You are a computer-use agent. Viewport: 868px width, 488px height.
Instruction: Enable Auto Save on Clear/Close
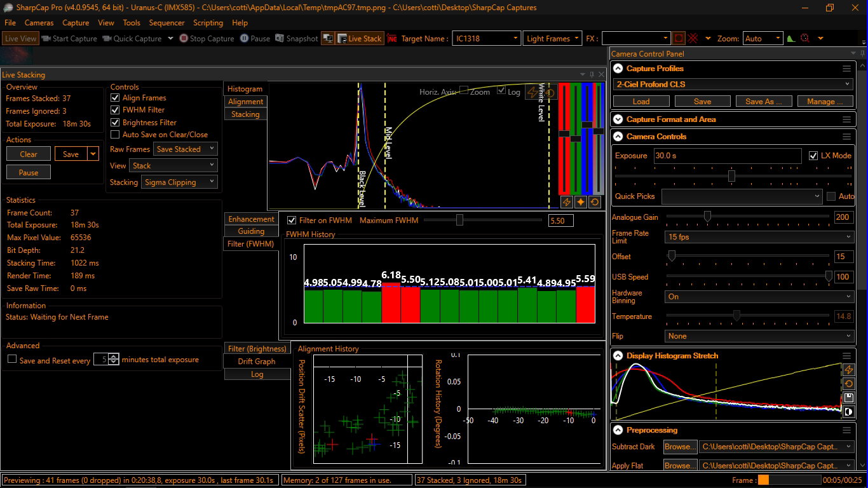pos(115,135)
